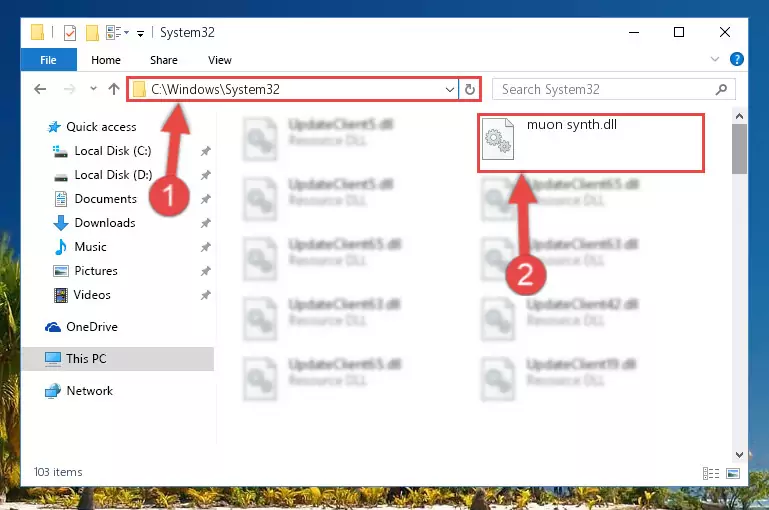Viewport: 769px width, 510px height.
Task: Go back with the left arrow
Action: pyautogui.click(x=40, y=89)
